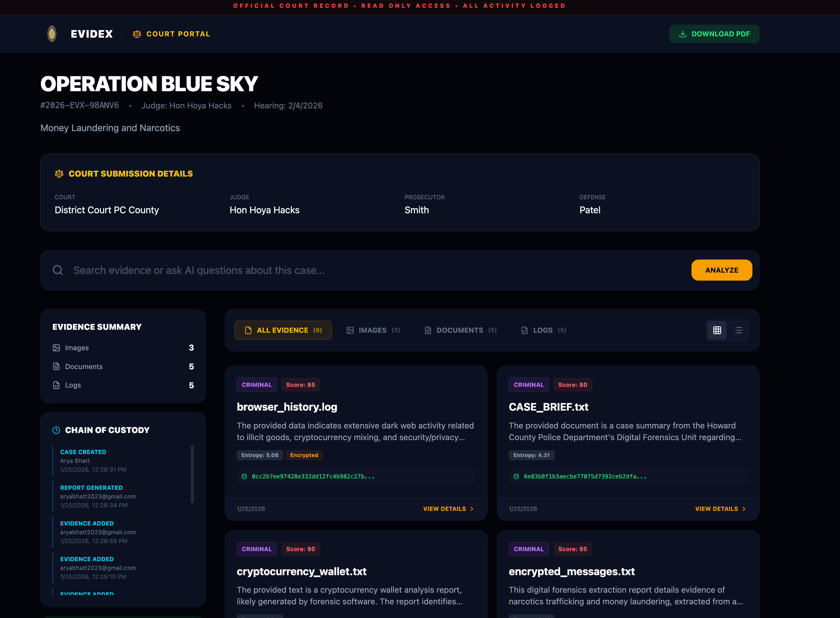The height and width of the screenshot is (618, 840).
Task: Click the Images icon in Evidence Summary
Action: pos(56,348)
